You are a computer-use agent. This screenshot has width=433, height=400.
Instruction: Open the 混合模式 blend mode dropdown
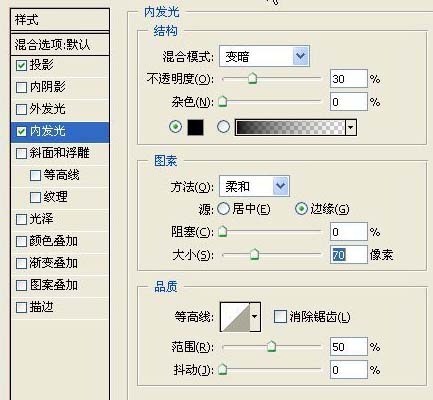264,56
